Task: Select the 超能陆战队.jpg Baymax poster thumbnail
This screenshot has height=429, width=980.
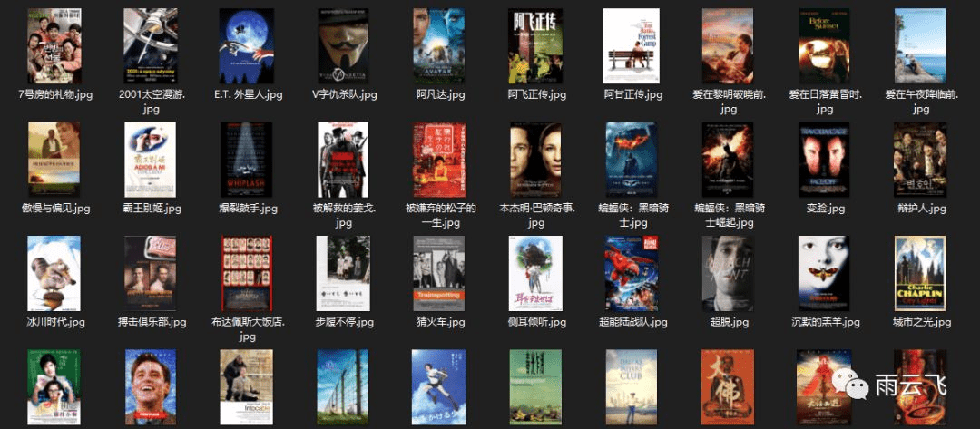Action: (632, 273)
